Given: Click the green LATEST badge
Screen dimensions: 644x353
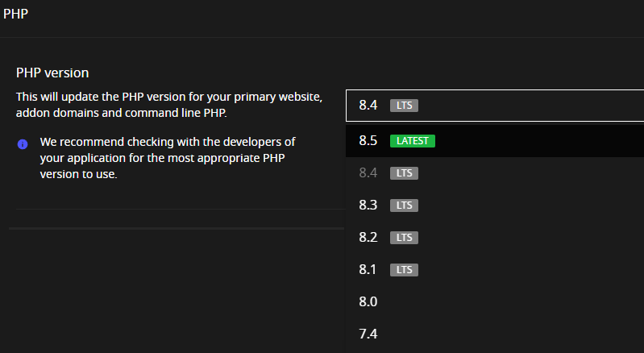Looking at the screenshot, I should (412, 141).
